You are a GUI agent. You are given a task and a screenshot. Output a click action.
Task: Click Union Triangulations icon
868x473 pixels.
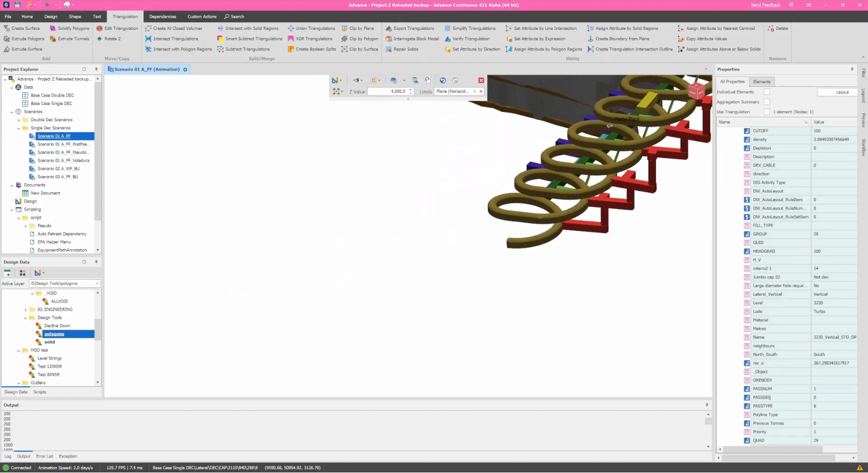click(x=291, y=28)
